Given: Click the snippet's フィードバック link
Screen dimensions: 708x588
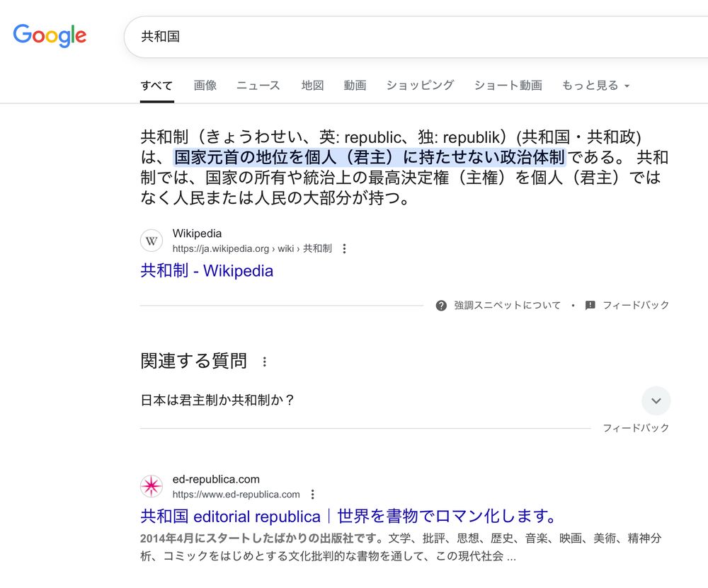Looking at the screenshot, I should [x=636, y=306].
